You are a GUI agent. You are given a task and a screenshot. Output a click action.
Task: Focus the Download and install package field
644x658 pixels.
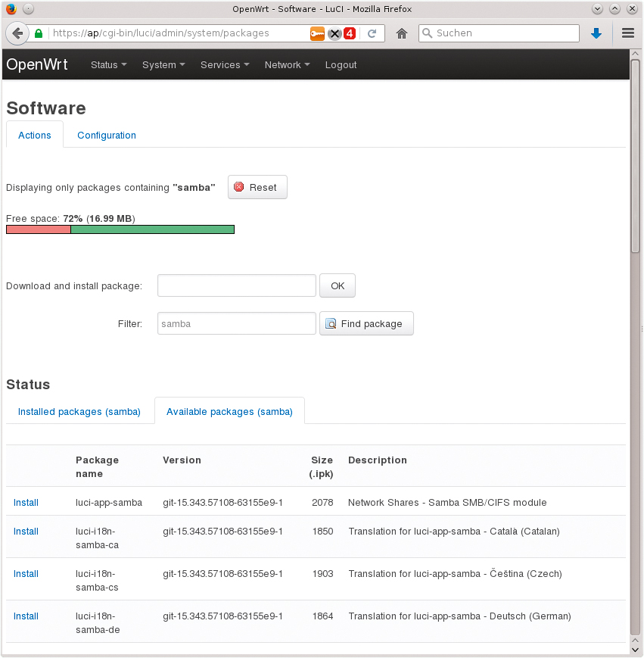coord(236,285)
